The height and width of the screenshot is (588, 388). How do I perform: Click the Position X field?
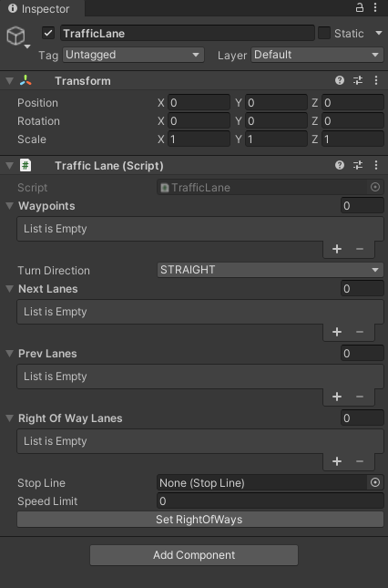[199, 102]
